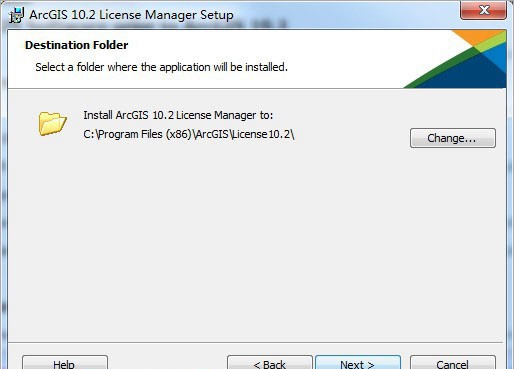Click the yellow open folder icon
514x369 pixels.
52,124
